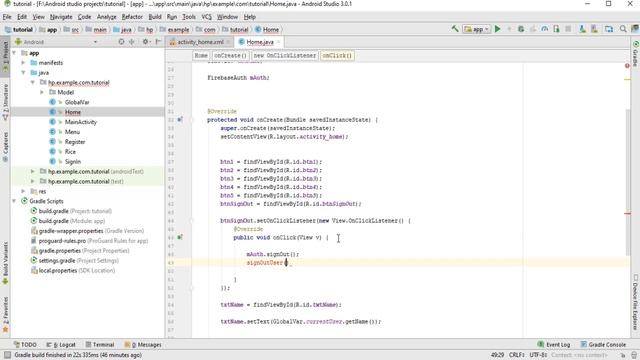Open the Captures side tool window
Viewport: 640px width, 360px height.
pyautogui.click(x=5, y=147)
